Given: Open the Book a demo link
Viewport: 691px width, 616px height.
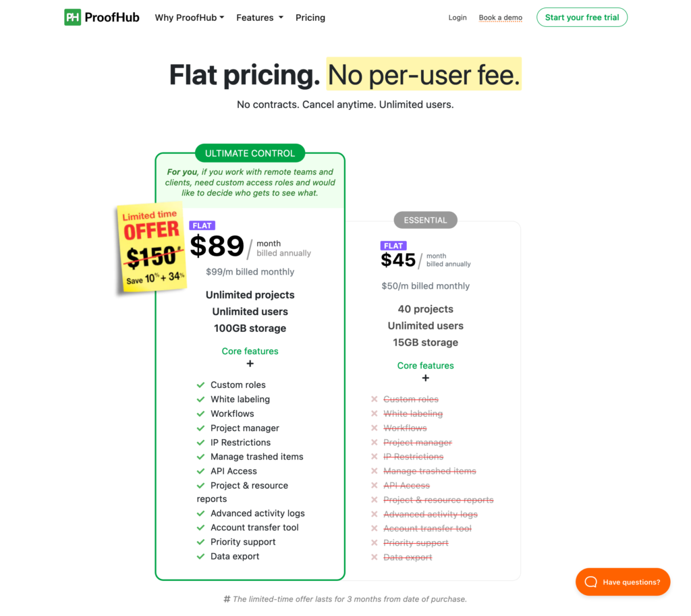Looking at the screenshot, I should [x=500, y=18].
